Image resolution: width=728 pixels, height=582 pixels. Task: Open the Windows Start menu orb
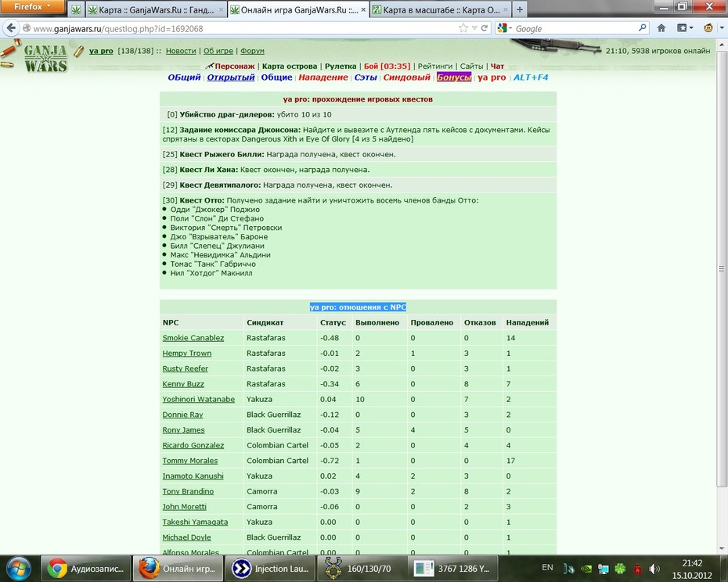[x=19, y=568]
